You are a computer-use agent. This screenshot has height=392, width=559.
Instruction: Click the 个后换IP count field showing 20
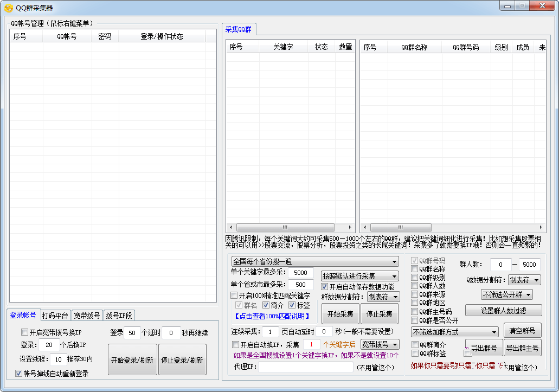(49, 345)
